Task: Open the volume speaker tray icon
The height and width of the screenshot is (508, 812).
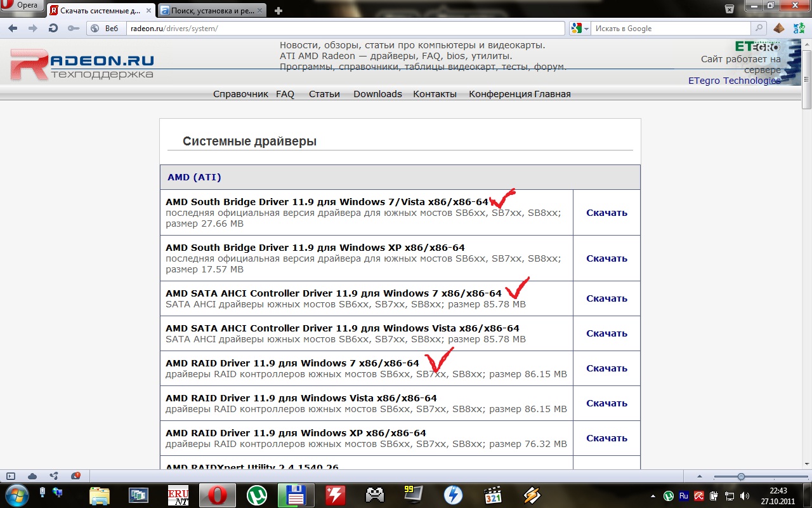Action: click(x=745, y=495)
